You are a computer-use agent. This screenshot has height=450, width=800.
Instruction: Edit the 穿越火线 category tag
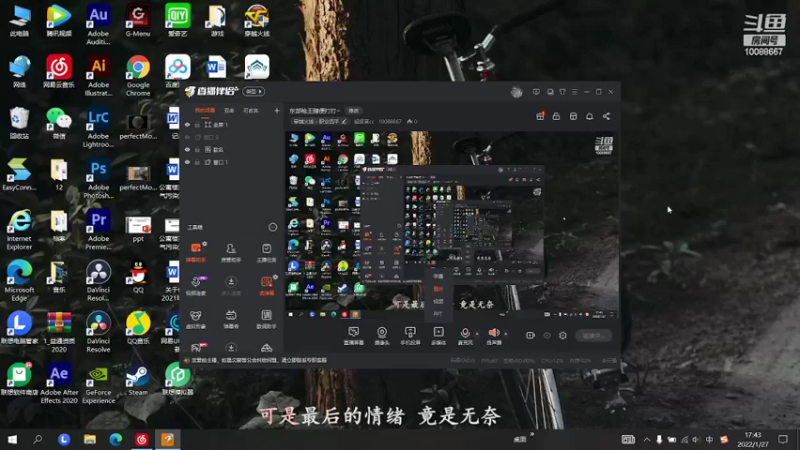[x=320, y=121]
